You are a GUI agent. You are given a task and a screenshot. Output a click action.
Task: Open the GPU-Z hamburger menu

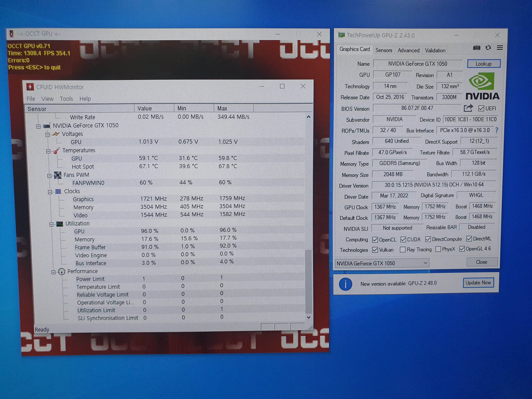click(500, 48)
